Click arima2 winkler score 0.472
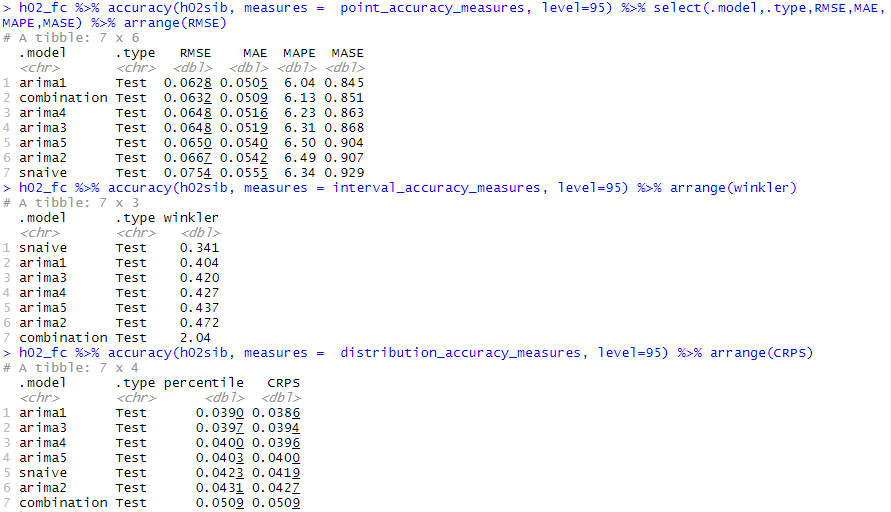 coord(199,323)
